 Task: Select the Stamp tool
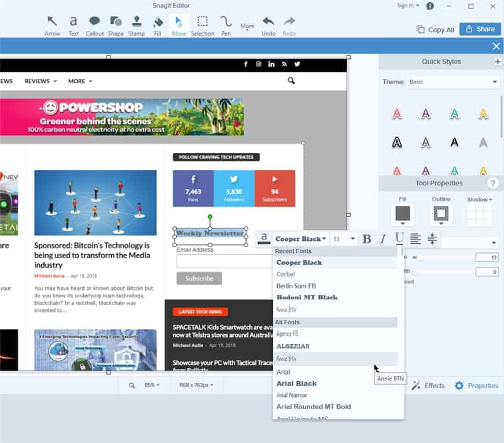click(137, 26)
